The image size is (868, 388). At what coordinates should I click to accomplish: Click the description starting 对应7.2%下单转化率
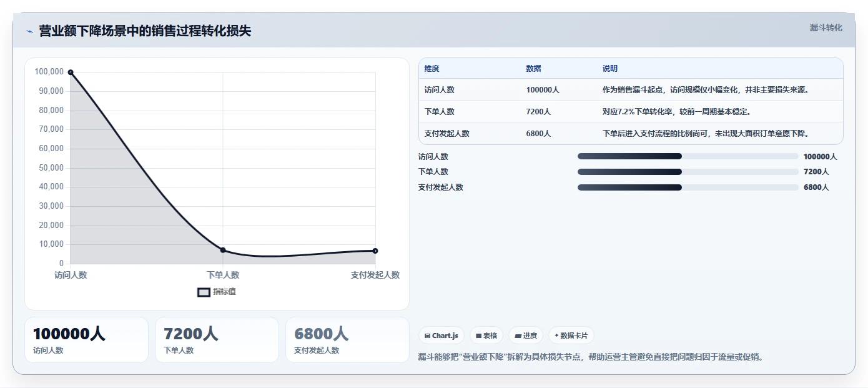677,112
